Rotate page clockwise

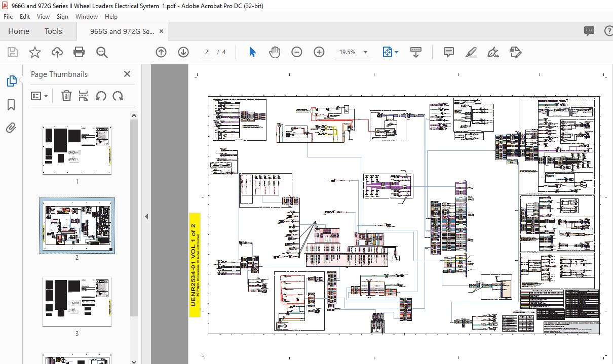pos(118,96)
